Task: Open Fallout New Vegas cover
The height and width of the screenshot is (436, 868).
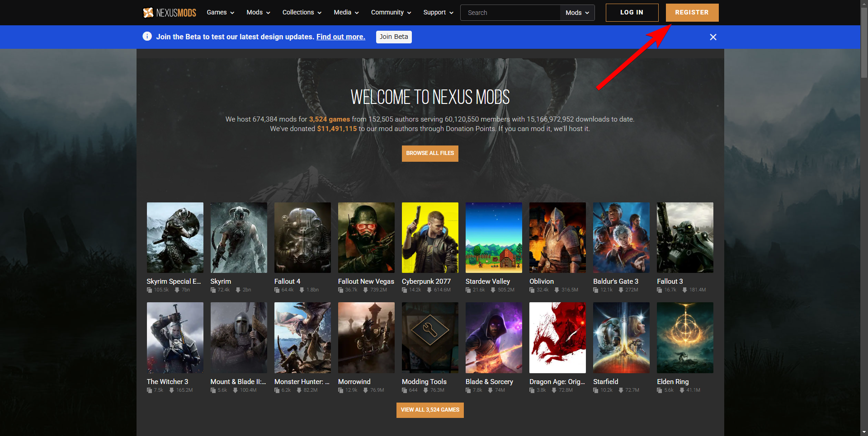Action: (x=366, y=238)
